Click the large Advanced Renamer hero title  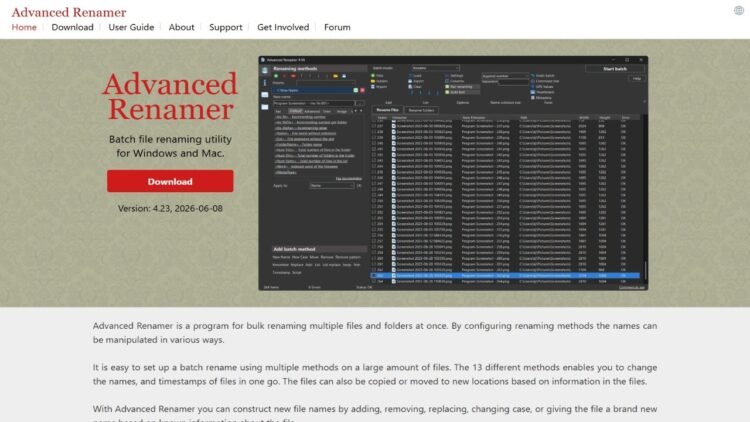point(170,96)
